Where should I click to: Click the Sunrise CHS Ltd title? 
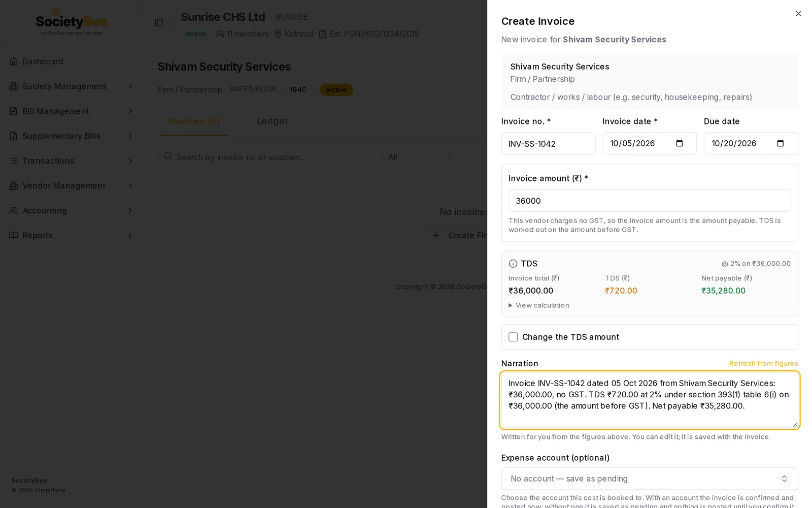223,17
